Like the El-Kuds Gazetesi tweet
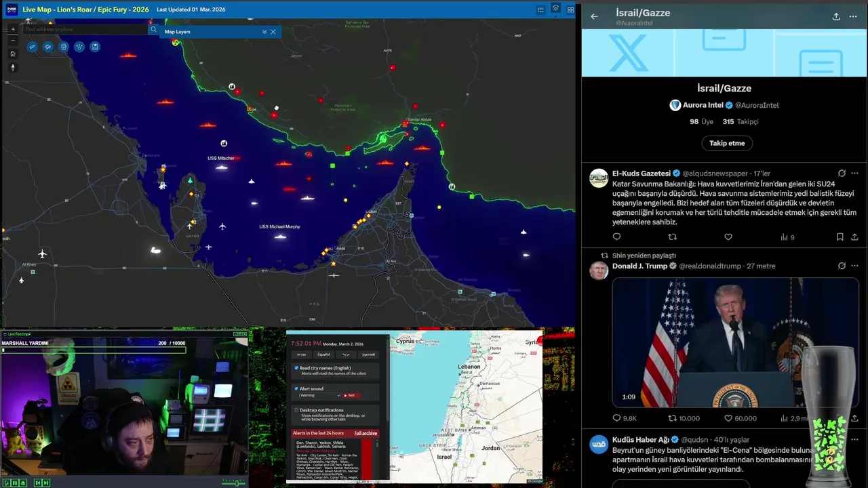 tap(728, 237)
